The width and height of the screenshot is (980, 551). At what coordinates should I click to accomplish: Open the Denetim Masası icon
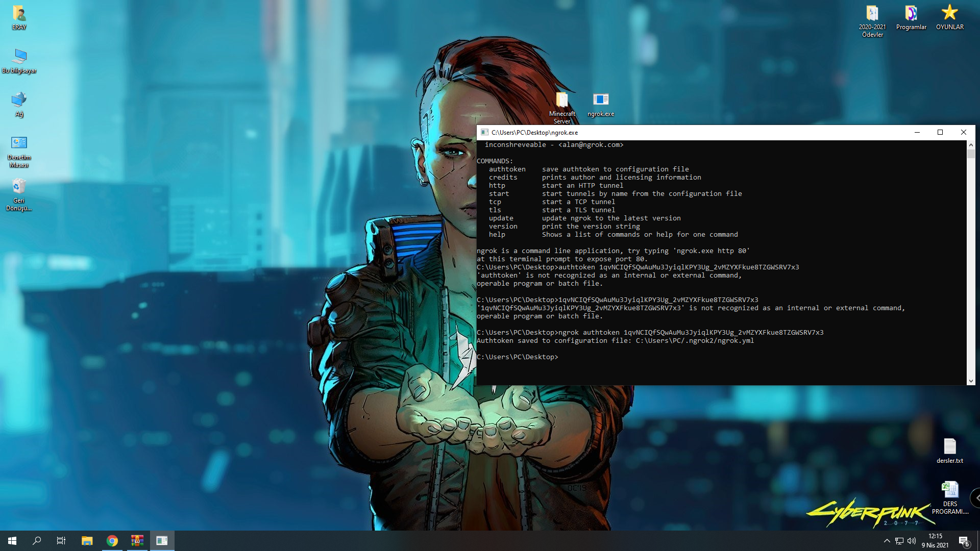19,143
